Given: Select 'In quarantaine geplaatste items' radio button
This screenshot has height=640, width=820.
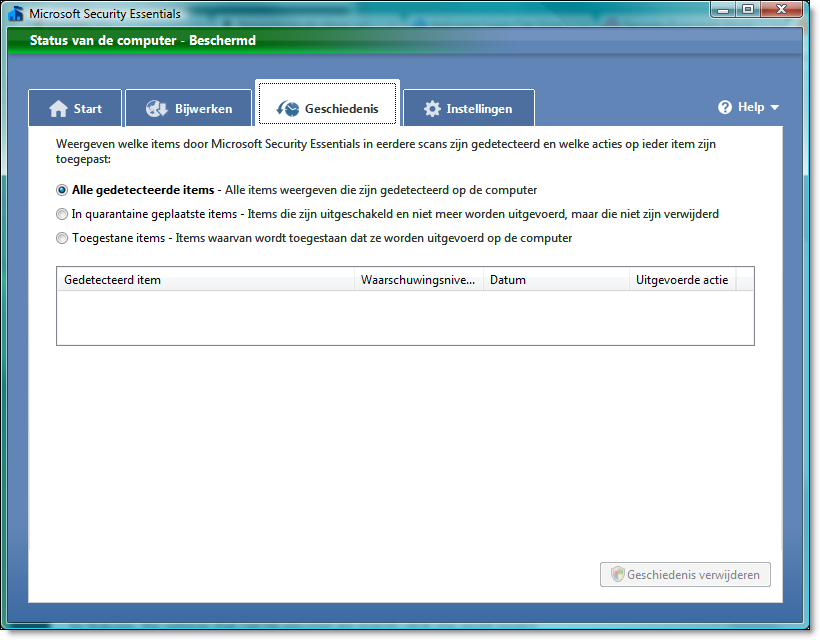Looking at the screenshot, I should (x=62, y=214).
